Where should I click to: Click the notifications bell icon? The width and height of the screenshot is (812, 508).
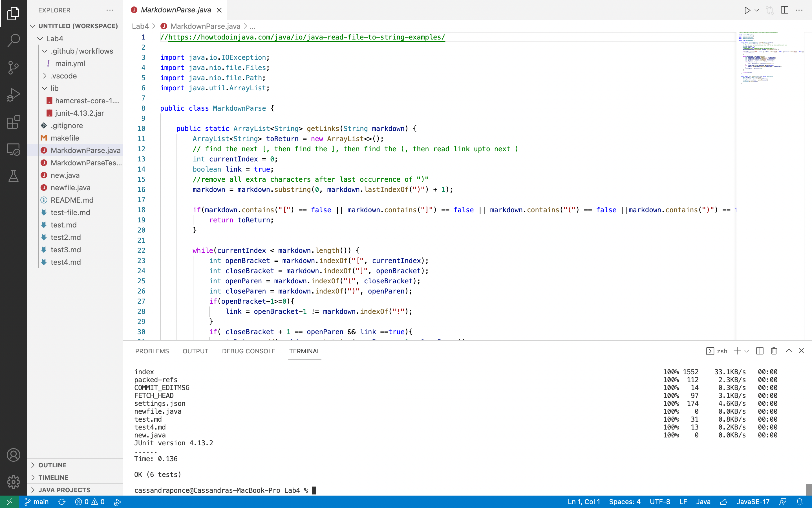[x=800, y=502]
